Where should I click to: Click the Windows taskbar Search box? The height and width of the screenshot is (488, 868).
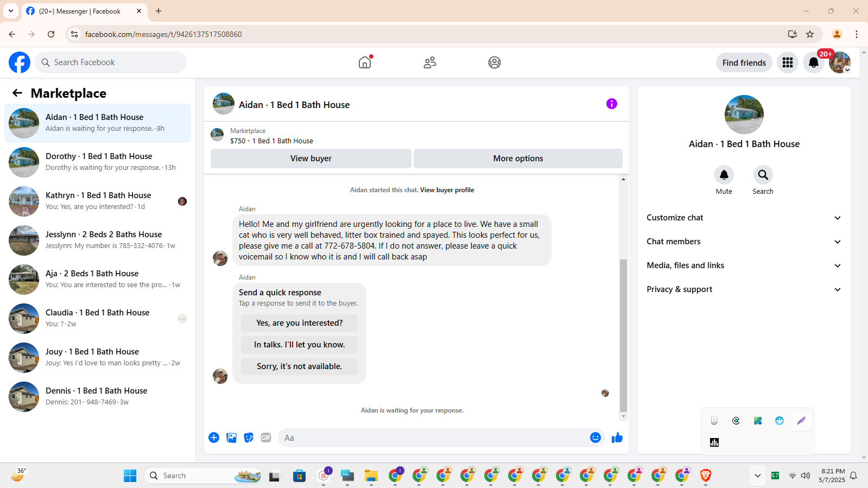click(x=203, y=476)
